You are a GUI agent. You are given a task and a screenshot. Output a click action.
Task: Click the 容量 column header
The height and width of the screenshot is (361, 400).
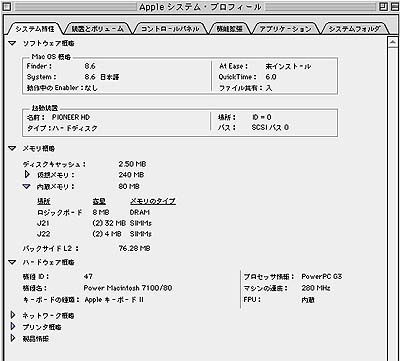click(99, 201)
